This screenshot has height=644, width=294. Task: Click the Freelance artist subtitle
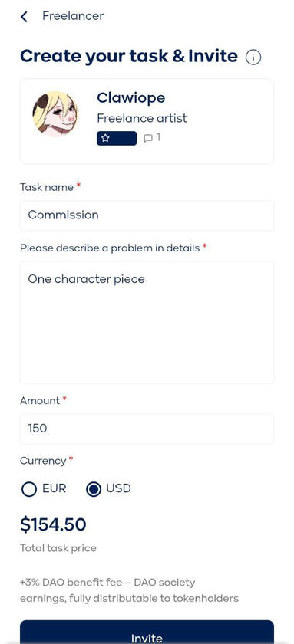pyautogui.click(x=142, y=118)
